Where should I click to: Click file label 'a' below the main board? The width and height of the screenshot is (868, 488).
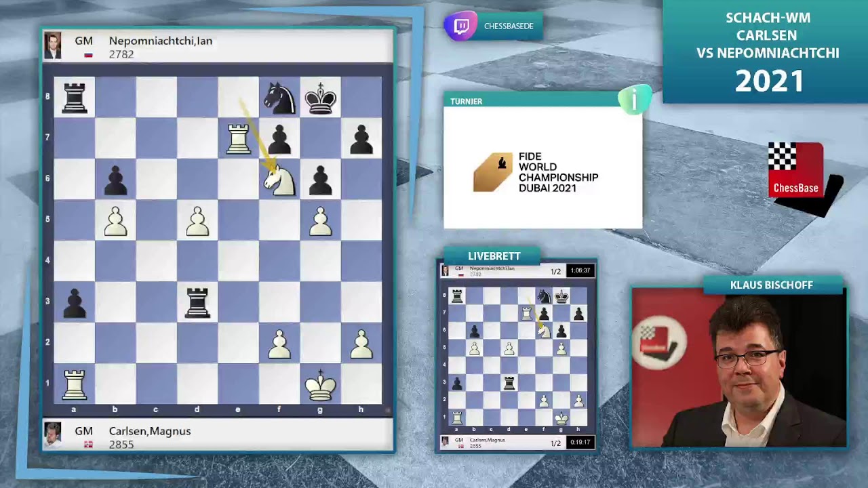(75, 409)
